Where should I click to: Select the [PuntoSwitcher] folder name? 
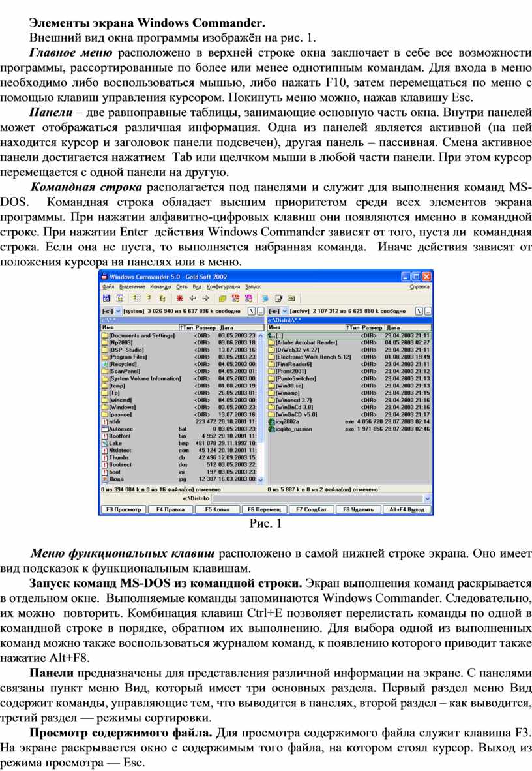coord(295,378)
